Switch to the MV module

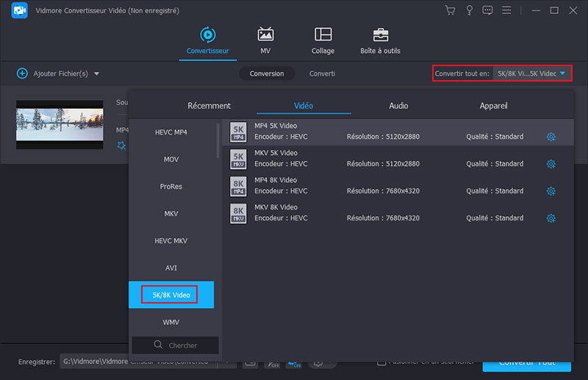pyautogui.click(x=265, y=40)
